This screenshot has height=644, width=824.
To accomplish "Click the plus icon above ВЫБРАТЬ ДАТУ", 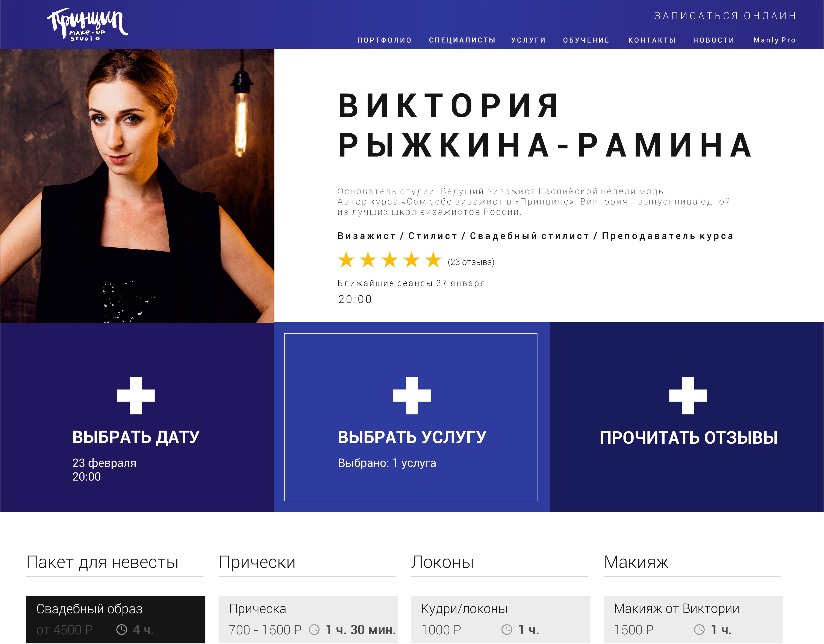I will [136, 395].
